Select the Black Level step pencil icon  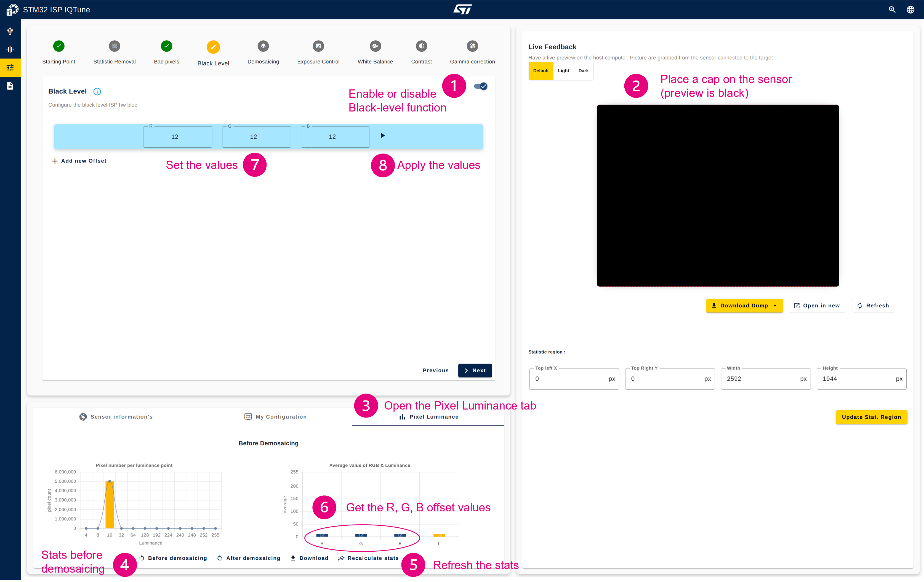point(213,47)
